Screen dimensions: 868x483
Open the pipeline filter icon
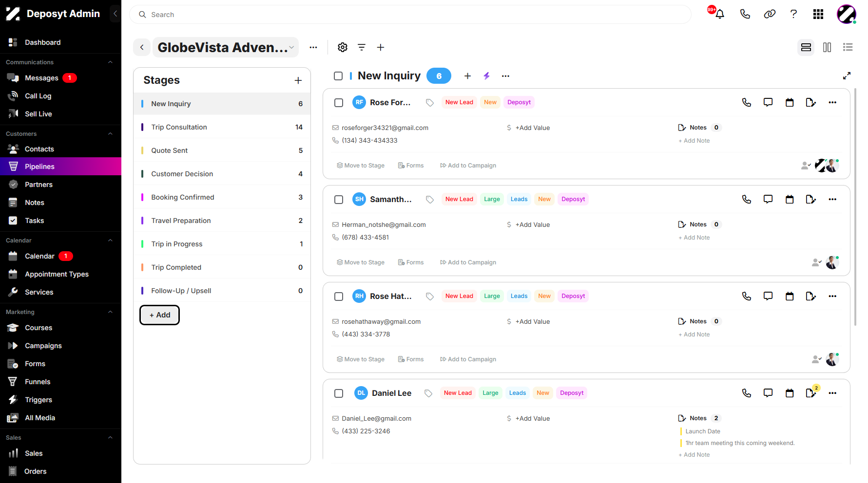tap(362, 47)
